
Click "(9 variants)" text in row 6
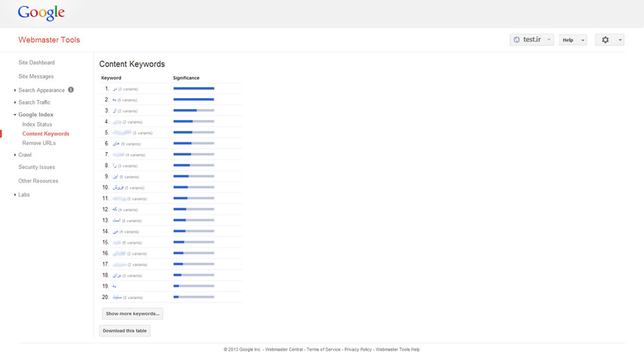[x=131, y=144]
